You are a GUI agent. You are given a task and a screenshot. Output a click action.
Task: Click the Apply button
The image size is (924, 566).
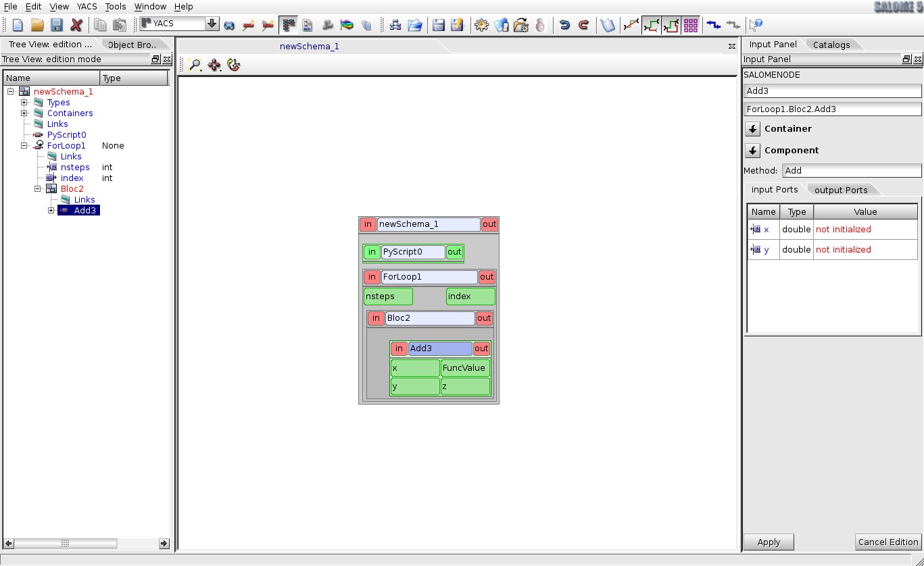pyautogui.click(x=769, y=542)
